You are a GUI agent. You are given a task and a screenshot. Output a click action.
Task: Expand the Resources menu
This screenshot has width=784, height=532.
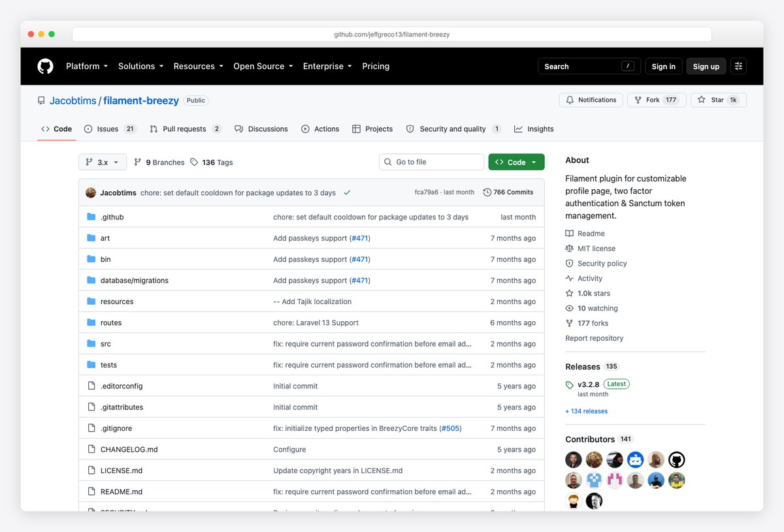[199, 66]
